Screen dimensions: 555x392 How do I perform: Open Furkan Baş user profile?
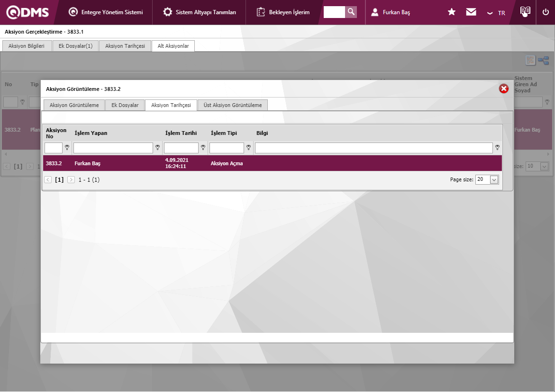pos(391,12)
